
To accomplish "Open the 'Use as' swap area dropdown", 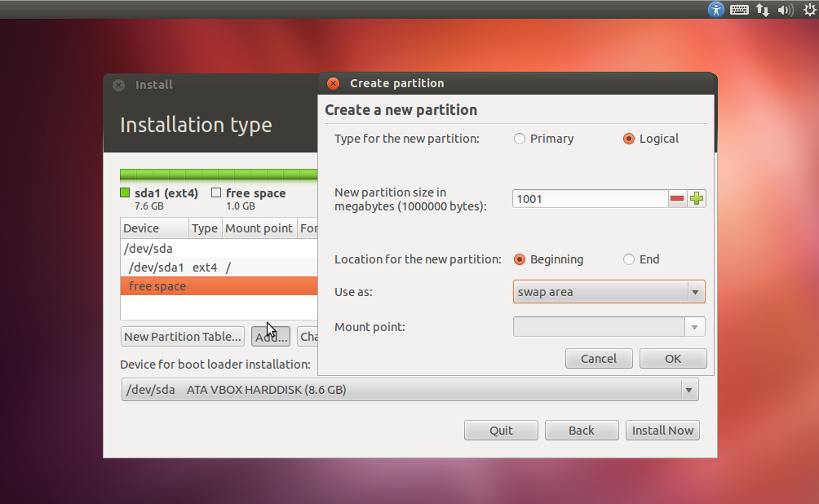I will (x=609, y=292).
